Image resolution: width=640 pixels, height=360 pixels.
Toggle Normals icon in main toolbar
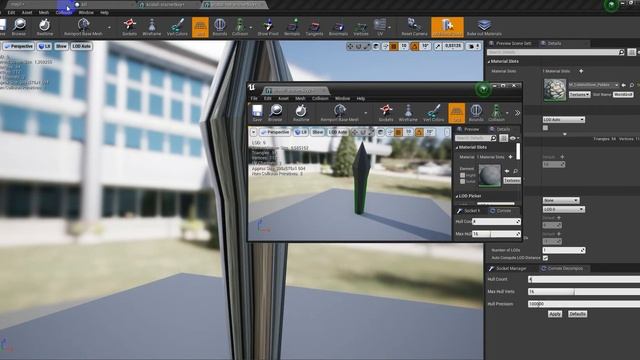tap(292, 27)
